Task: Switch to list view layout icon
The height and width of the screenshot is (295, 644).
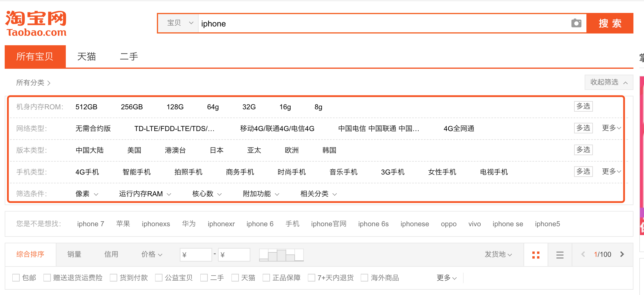Action: pyautogui.click(x=560, y=255)
